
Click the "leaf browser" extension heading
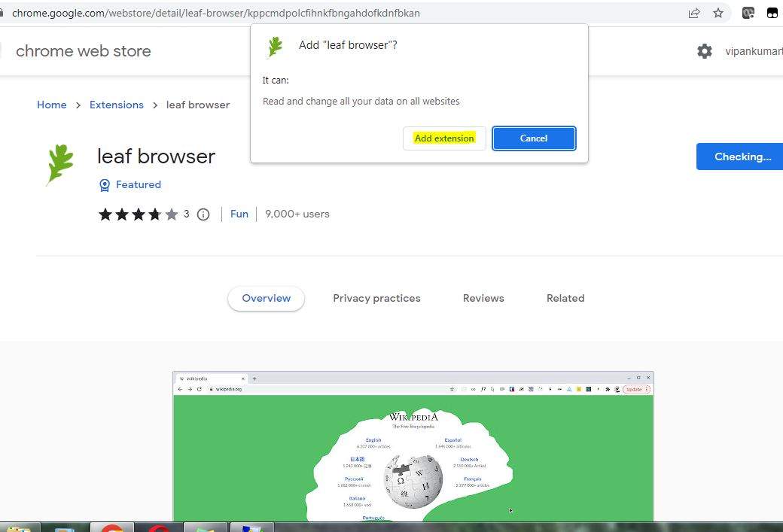(157, 157)
